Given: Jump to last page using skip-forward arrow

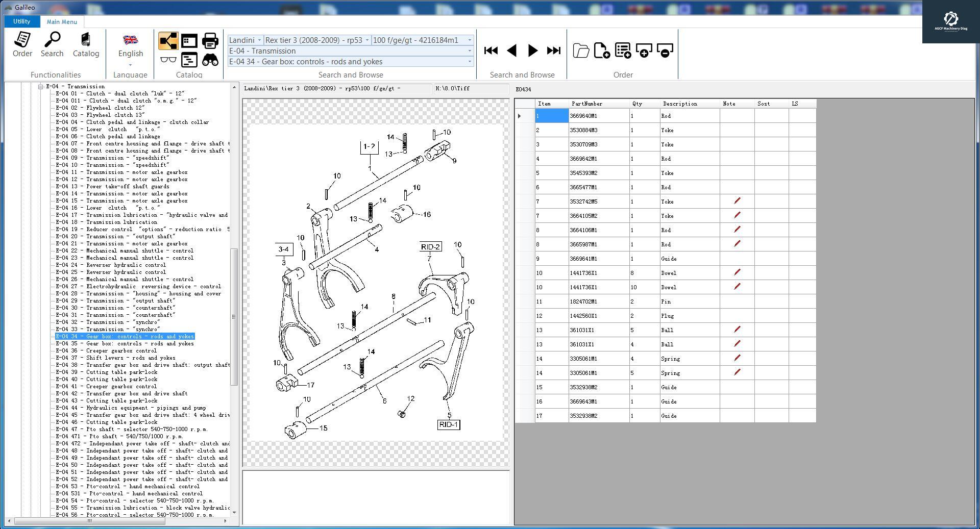Looking at the screenshot, I should pyautogui.click(x=554, y=51).
